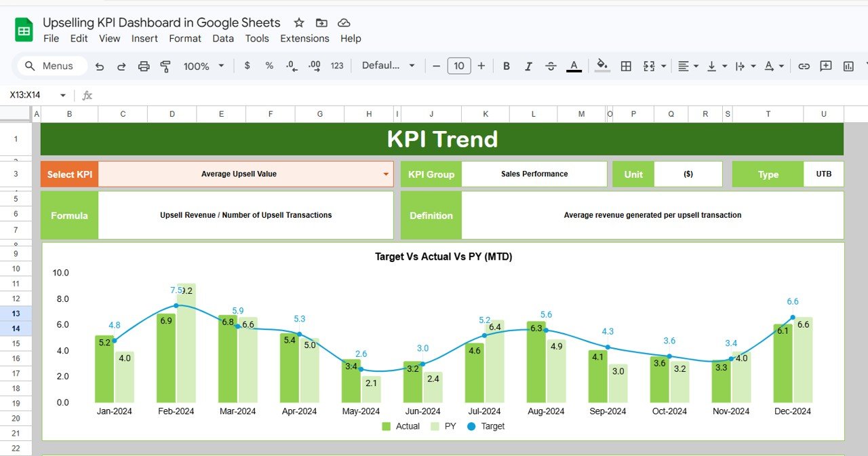Insert a link
Screen dimensions: 868x456
tap(804, 66)
